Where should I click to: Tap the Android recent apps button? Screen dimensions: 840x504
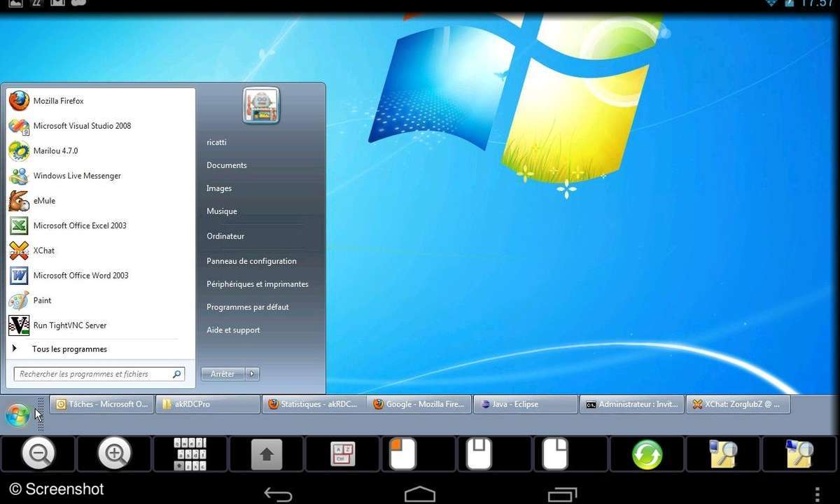tap(562, 494)
